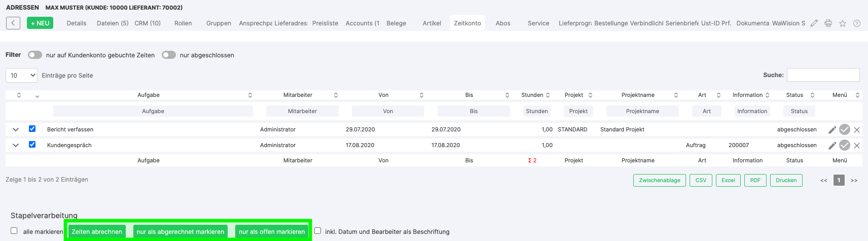Click the Suche search input field

point(823,75)
